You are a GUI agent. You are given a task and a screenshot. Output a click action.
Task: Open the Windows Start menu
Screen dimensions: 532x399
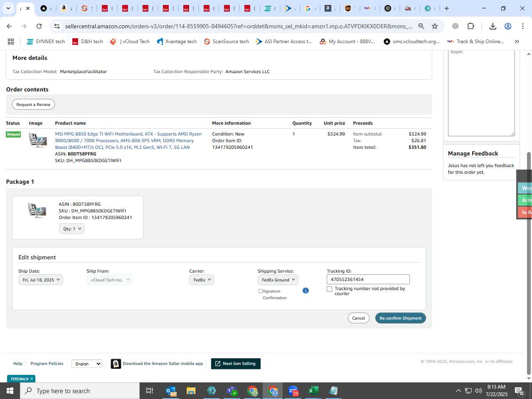pyautogui.click(x=10, y=391)
